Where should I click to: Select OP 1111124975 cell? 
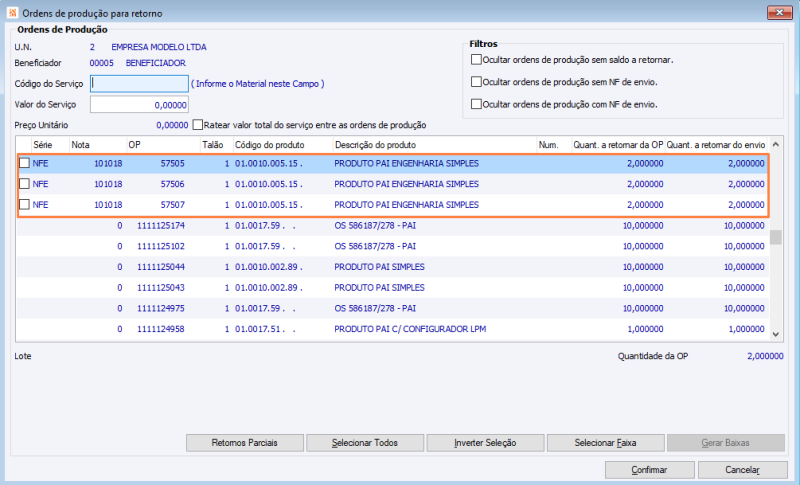click(x=163, y=309)
